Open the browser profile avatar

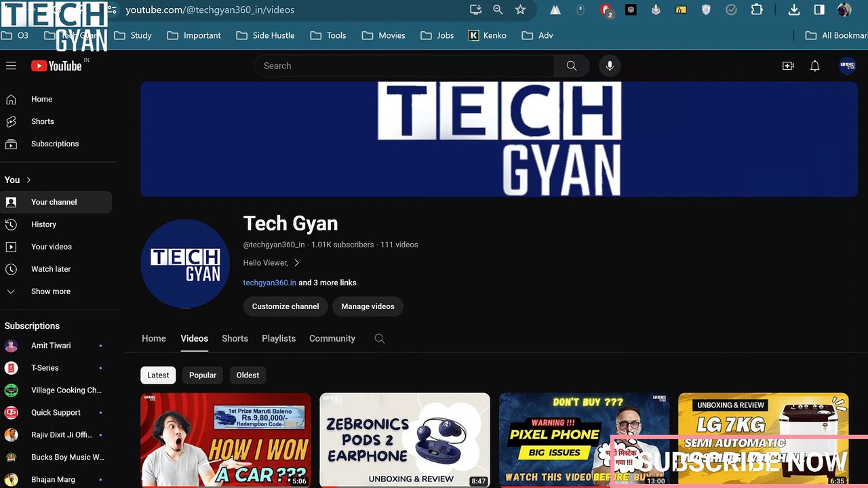[x=844, y=9]
